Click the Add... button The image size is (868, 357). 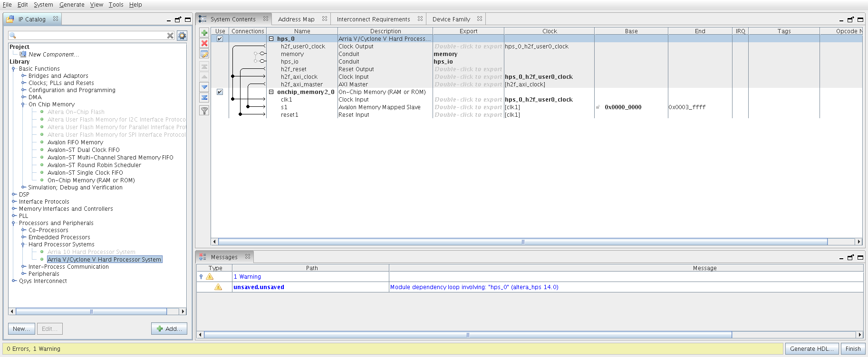[169, 329]
